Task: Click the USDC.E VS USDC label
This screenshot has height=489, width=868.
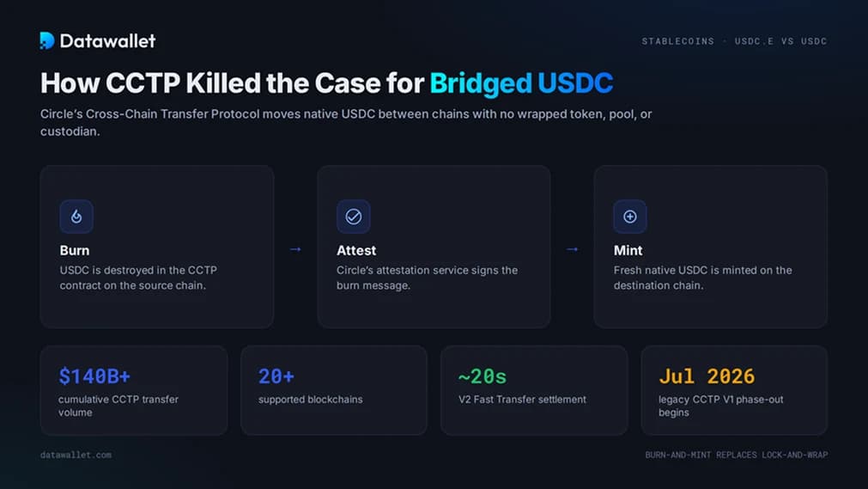Action: [780, 41]
